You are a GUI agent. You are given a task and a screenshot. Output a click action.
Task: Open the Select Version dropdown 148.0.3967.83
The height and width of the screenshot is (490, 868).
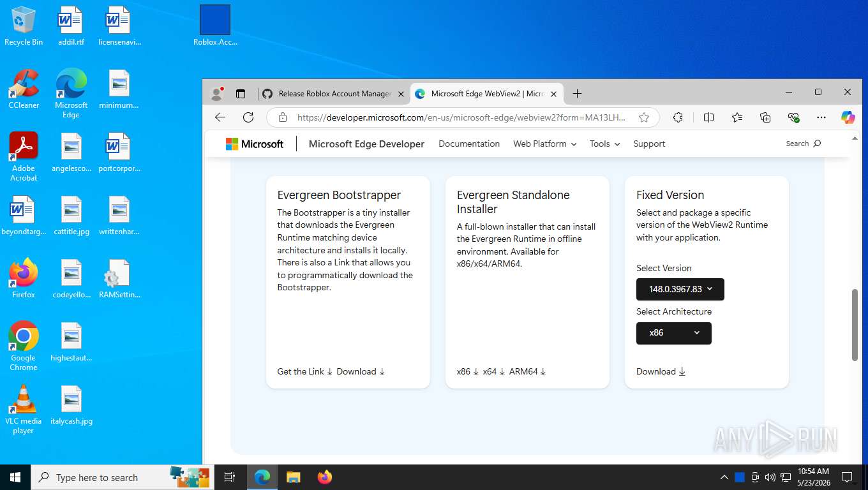[x=680, y=289]
